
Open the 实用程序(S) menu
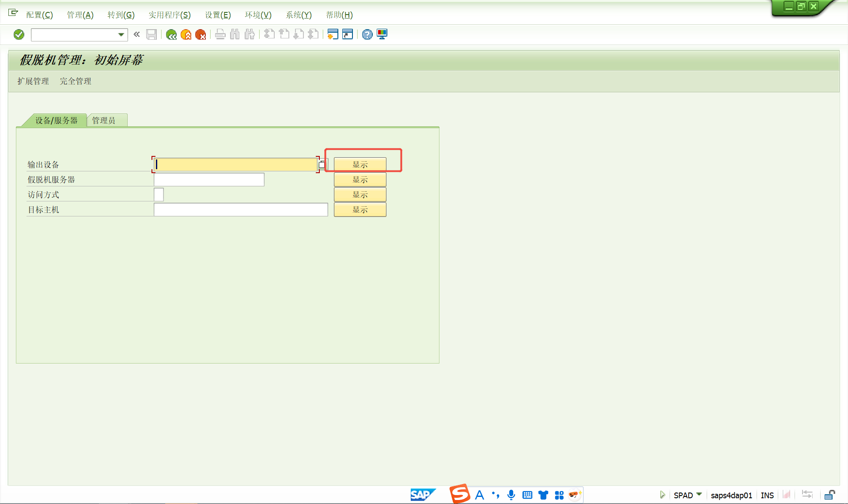tap(169, 15)
